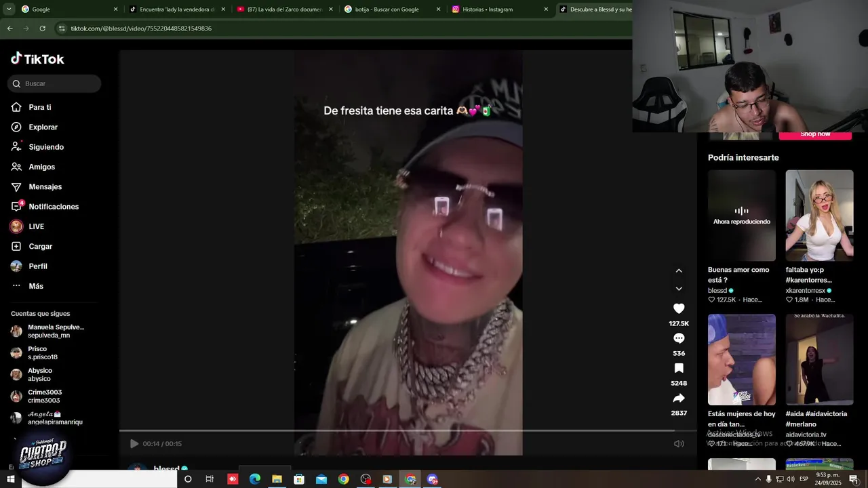Share the video with arrow icon
Image resolution: width=868 pixels, height=488 pixels.
tap(679, 398)
